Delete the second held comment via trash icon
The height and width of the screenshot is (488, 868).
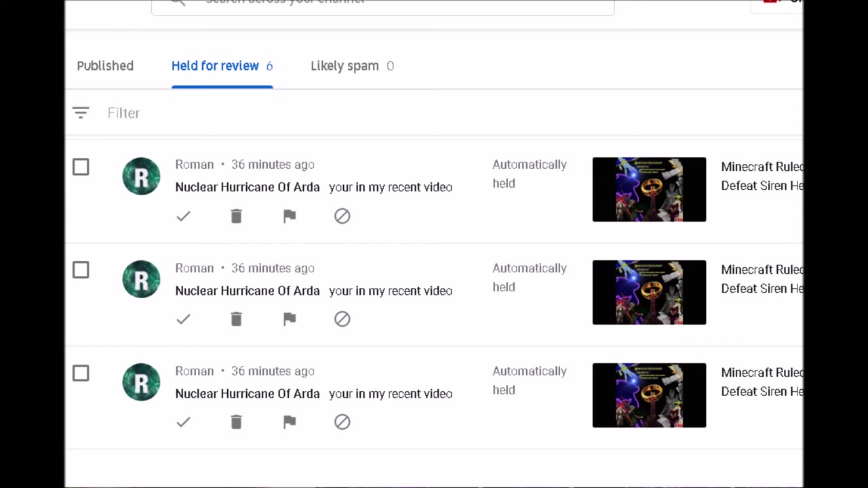point(236,319)
